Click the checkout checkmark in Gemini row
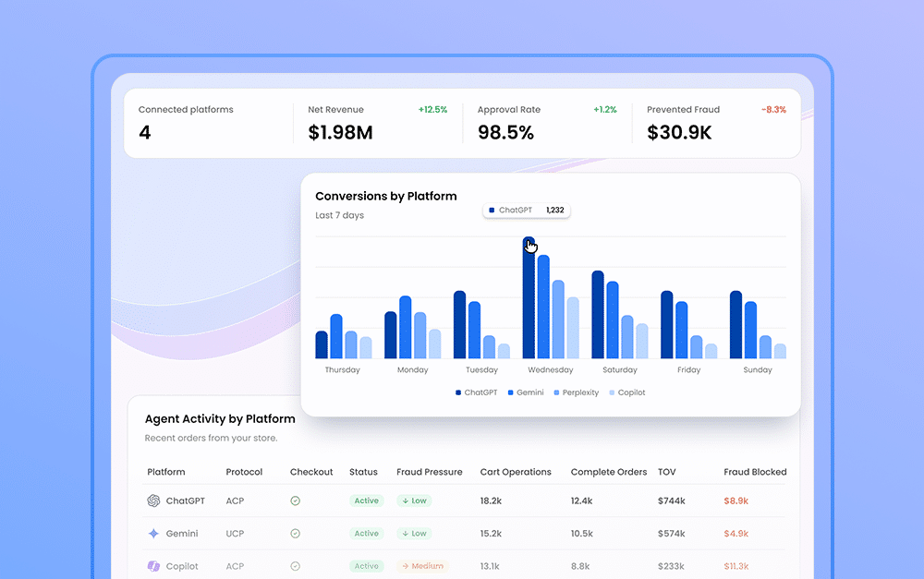 (x=295, y=534)
